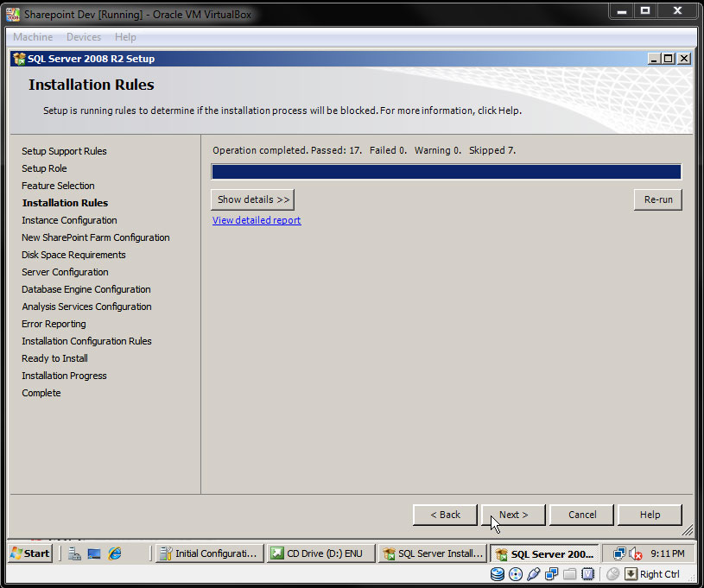Click VirtualBox virtualization (V) status icon

coord(587,574)
